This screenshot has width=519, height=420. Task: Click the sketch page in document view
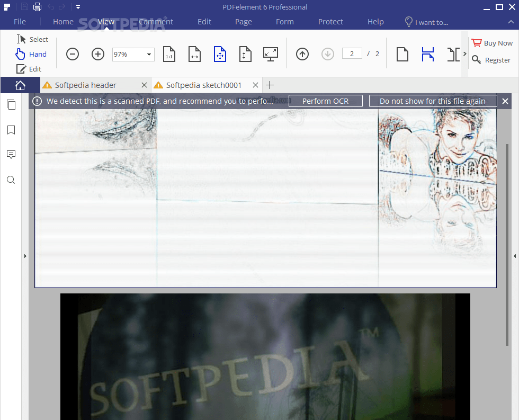tap(265, 199)
